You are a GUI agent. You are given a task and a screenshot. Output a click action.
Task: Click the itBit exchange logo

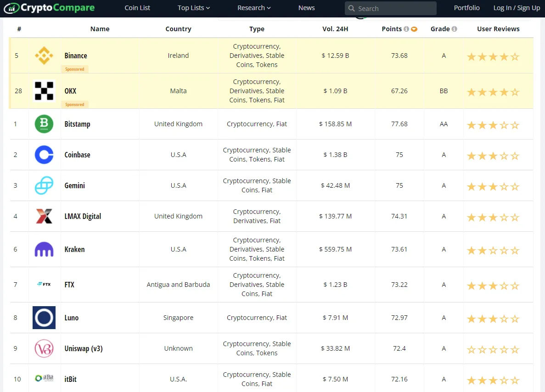pos(44,378)
